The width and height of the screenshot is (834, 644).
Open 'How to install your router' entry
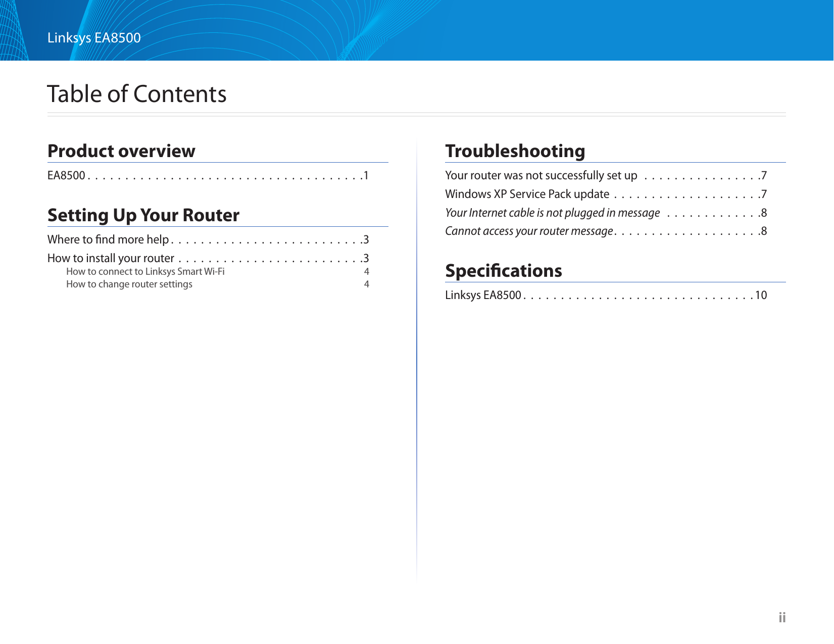click(208, 258)
